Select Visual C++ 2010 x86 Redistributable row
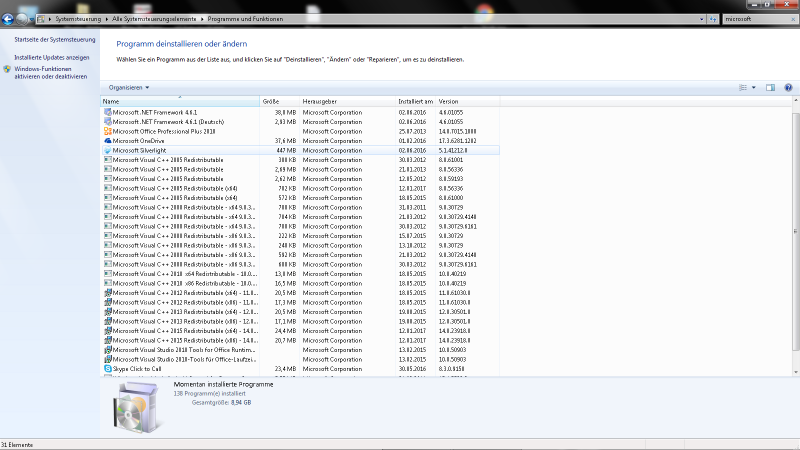 (x=301, y=283)
